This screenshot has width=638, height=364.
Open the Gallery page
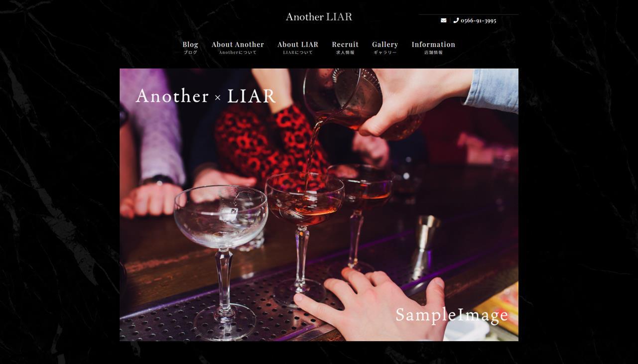tap(385, 44)
